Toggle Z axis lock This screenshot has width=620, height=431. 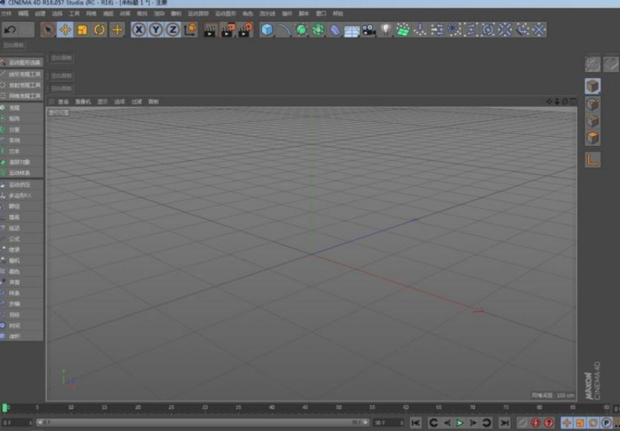pos(173,30)
